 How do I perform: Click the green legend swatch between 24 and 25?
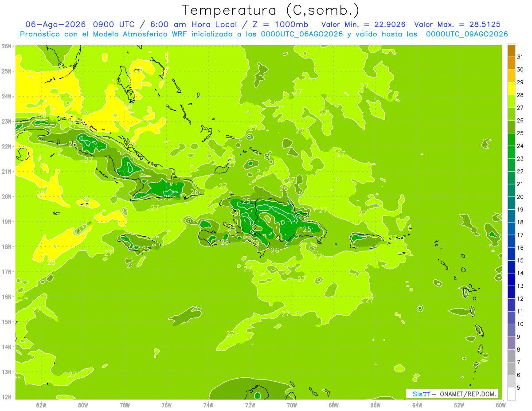point(511,140)
